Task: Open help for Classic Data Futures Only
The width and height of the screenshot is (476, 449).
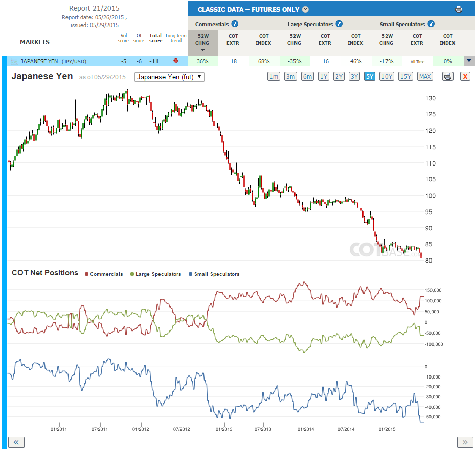Action: click(x=305, y=9)
